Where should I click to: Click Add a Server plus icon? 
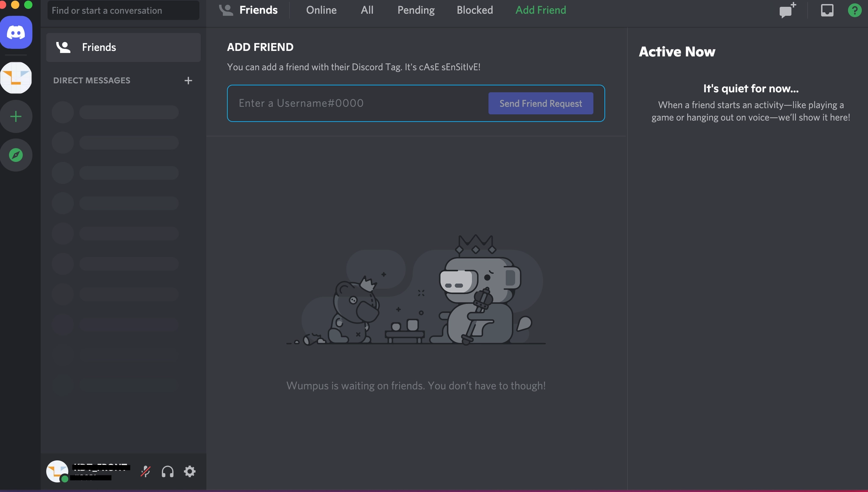coord(16,116)
